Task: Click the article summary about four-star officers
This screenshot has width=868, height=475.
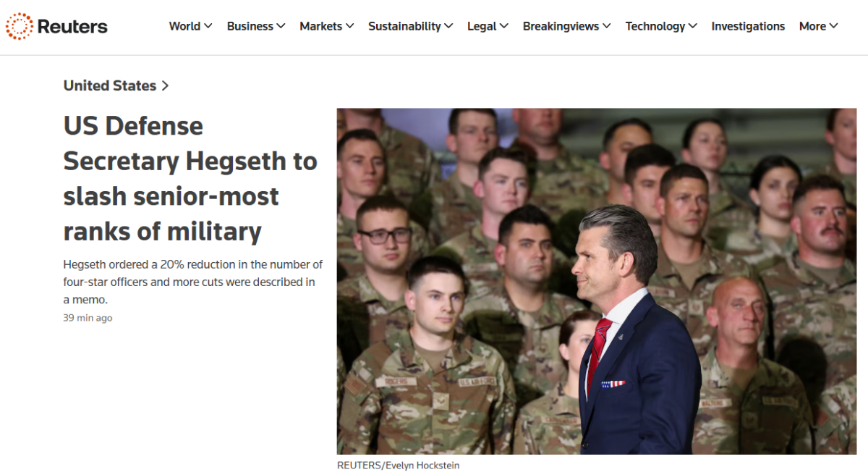Action: coord(193,282)
